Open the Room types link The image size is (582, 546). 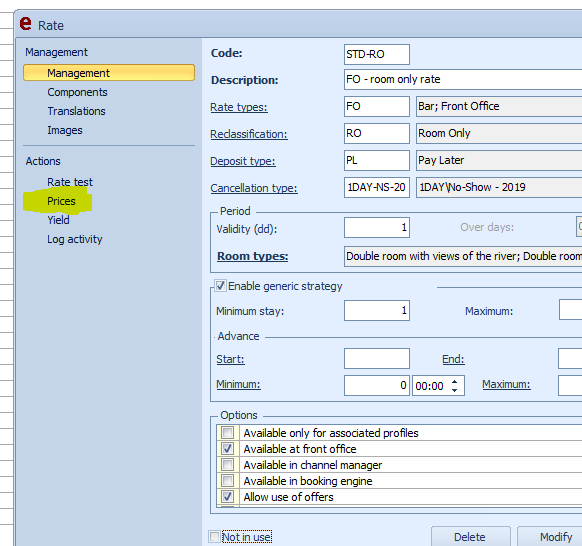pyautogui.click(x=252, y=256)
